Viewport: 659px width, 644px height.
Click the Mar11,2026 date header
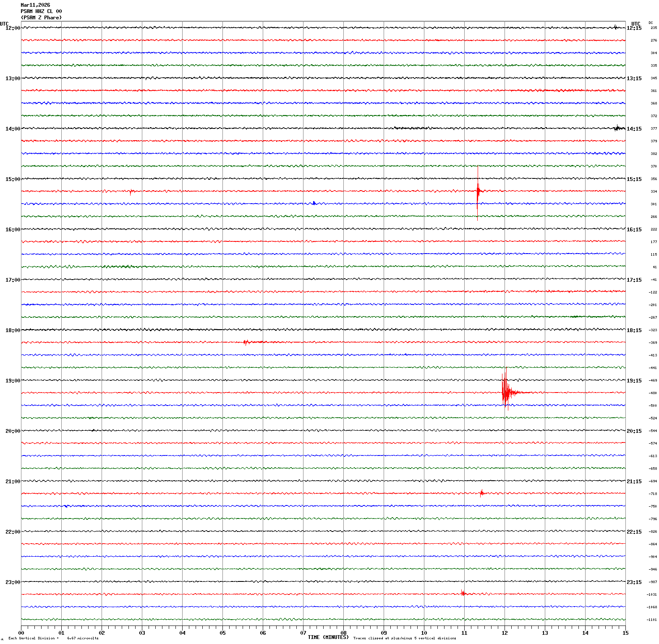[x=35, y=5]
